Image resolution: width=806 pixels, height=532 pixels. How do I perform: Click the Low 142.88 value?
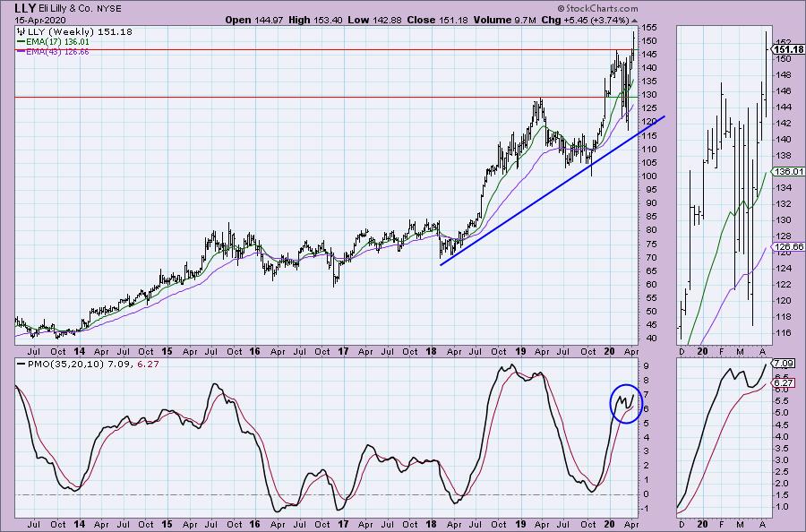click(x=375, y=20)
